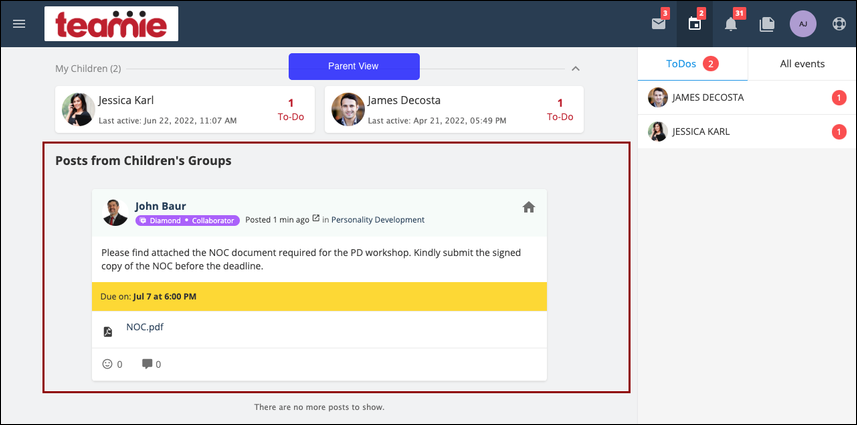The width and height of the screenshot is (857, 425).
Task: Click the Due on Jul 7 banner
Action: coord(319,297)
